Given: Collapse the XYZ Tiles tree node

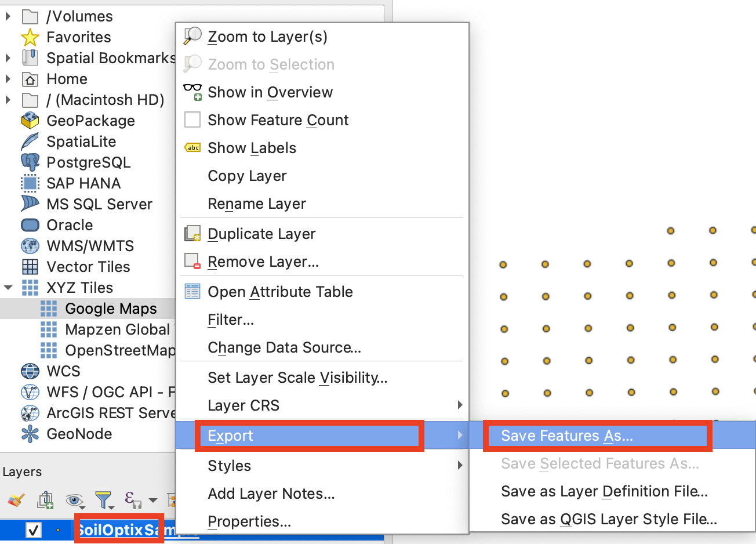Looking at the screenshot, I should click(x=8, y=288).
